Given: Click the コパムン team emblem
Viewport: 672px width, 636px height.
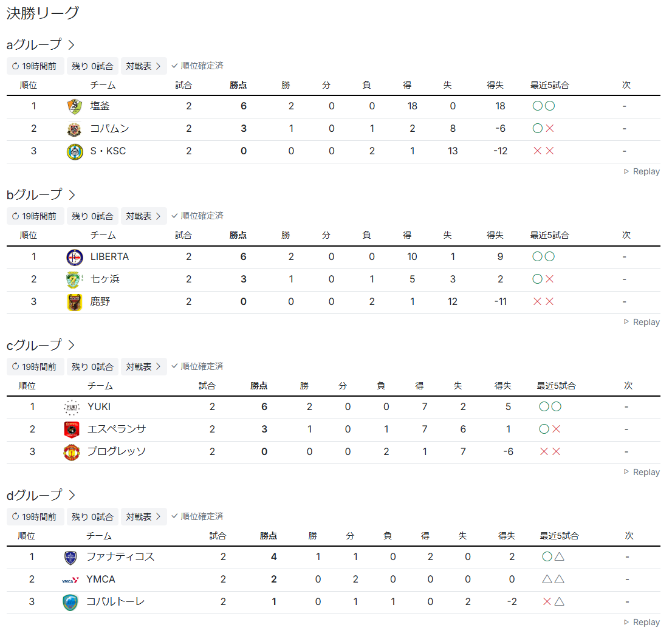Looking at the screenshot, I should 74,129.
